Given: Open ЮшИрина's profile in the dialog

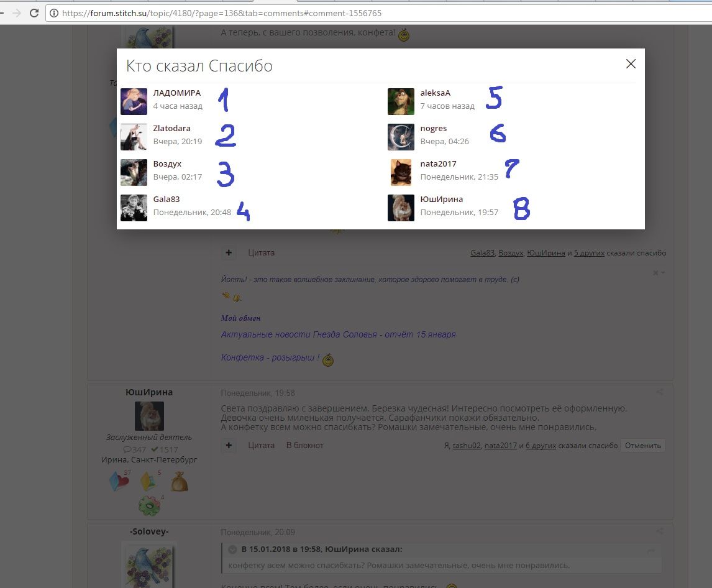Looking at the screenshot, I should point(441,200).
